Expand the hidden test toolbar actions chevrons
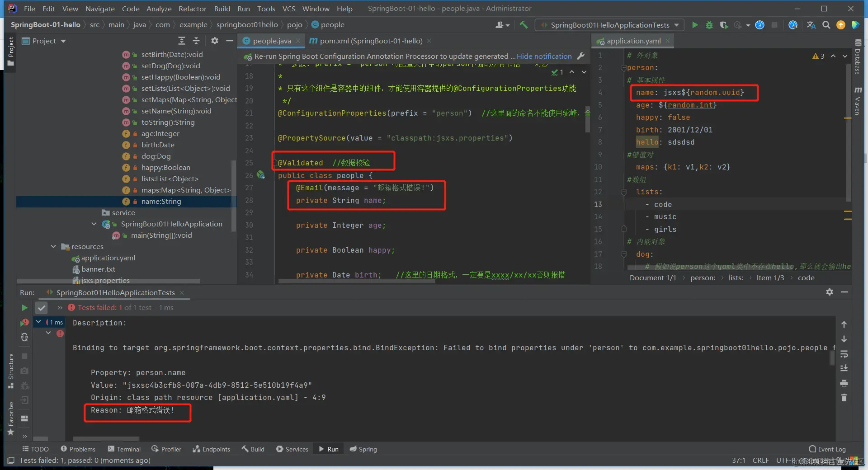 point(60,308)
